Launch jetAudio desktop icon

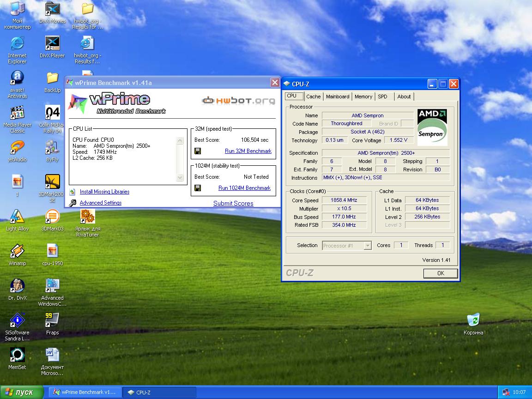17,151
